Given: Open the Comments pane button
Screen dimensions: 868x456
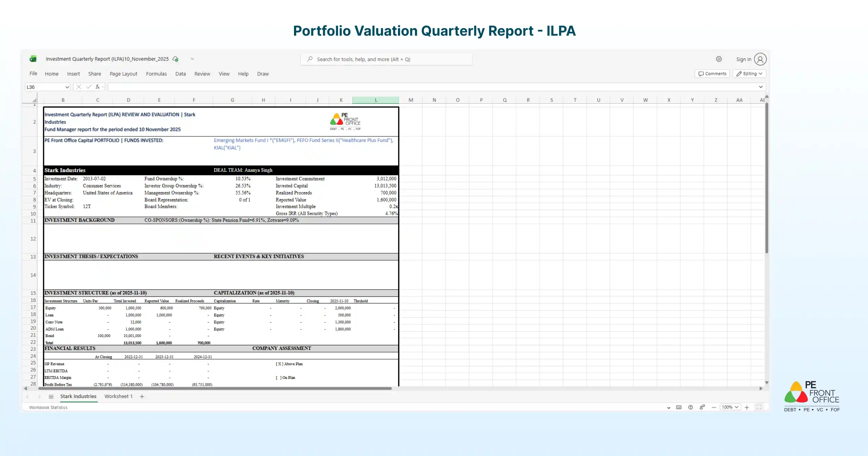Looking at the screenshot, I should coord(712,74).
